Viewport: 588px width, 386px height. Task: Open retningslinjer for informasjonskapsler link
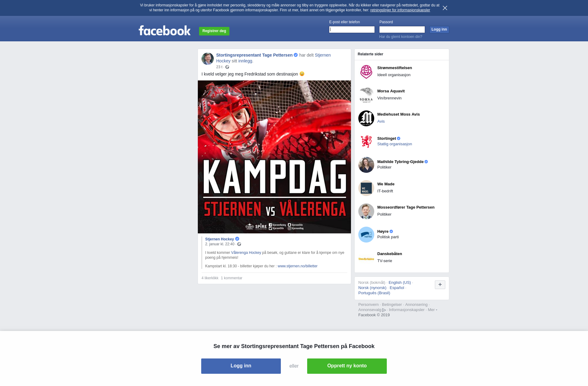400,10
